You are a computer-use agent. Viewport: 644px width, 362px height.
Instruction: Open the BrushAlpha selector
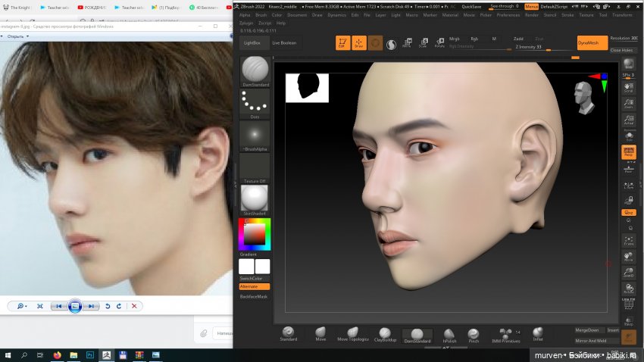[255, 136]
